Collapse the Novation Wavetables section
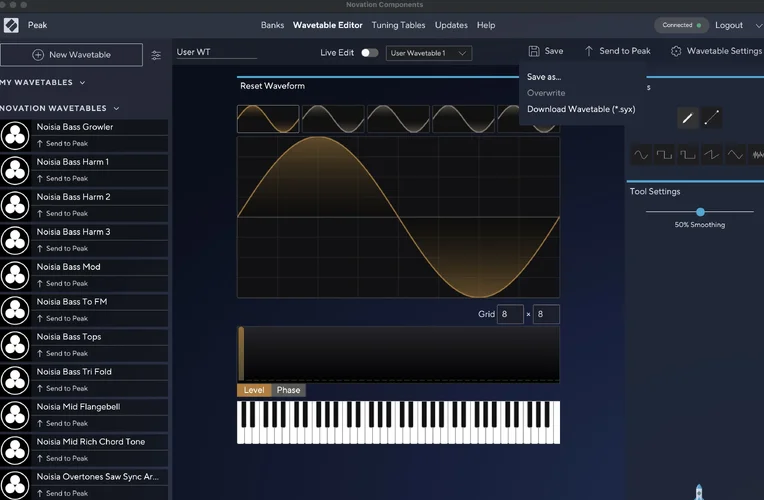Image resolution: width=764 pixels, height=500 pixels. (116, 108)
